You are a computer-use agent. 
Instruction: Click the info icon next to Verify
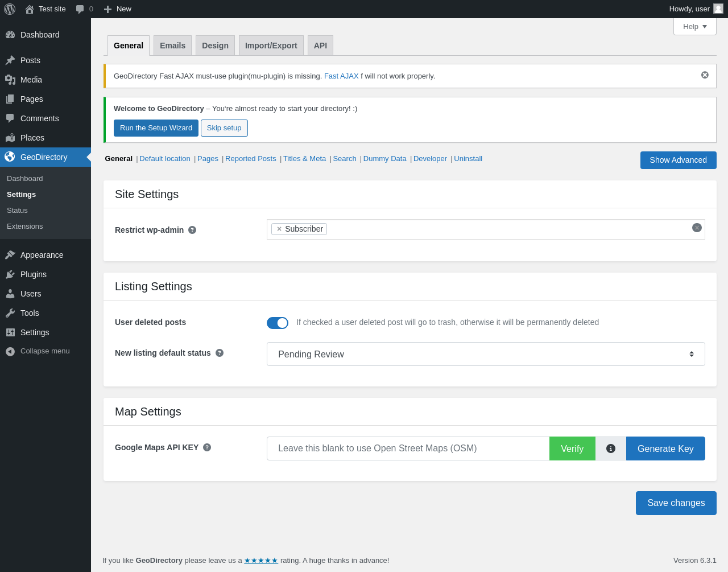(x=611, y=448)
